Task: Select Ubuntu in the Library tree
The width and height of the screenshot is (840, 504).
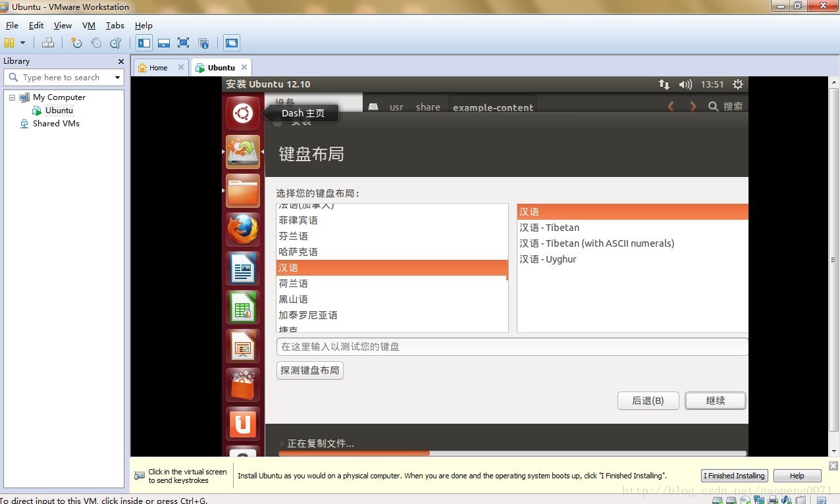Action: [59, 111]
